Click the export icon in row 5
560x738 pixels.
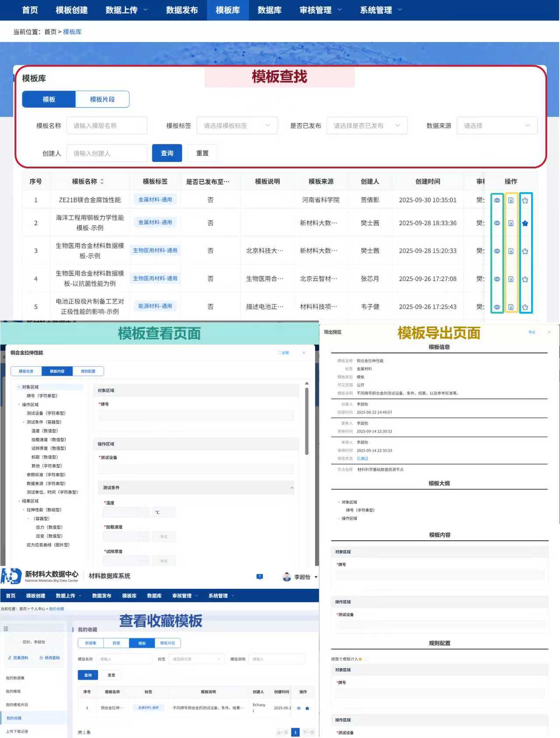(x=511, y=307)
